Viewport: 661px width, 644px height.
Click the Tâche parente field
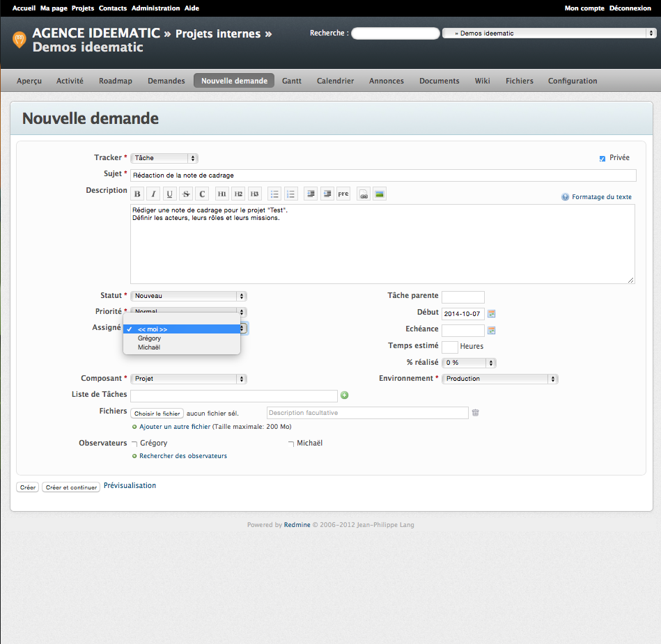click(463, 297)
